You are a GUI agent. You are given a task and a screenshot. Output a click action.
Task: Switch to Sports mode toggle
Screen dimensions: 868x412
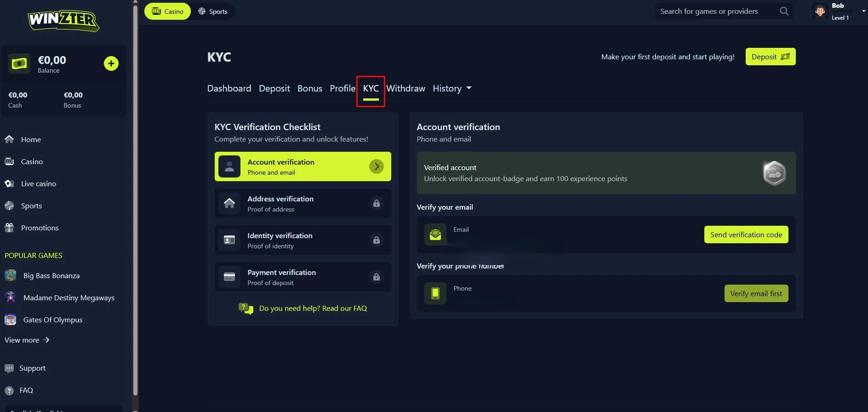click(213, 11)
